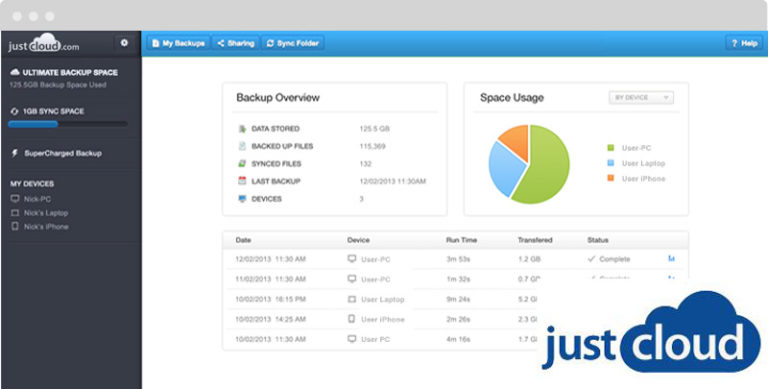The height and width of the screenshot is (389, 768).
Task: Click the 10/02/2013 14:25 AM row date
Action: pos(271,319)
